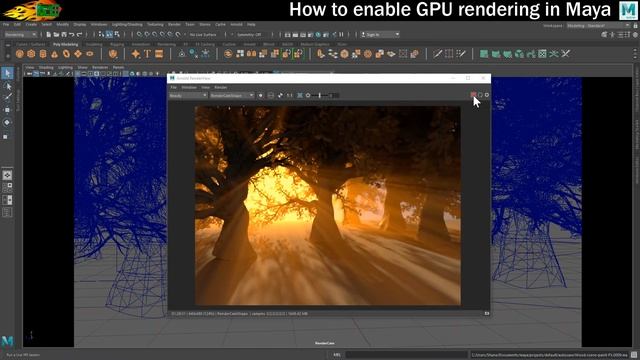Switch to the Curves / Surfaces shelf tab
The height and width of the screenshot is (360, 640).
(x=31, y=44)
